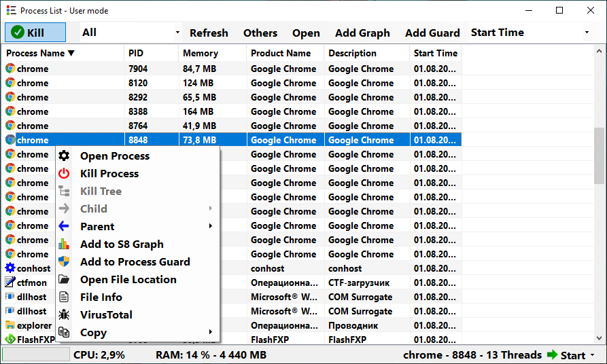Viewport: 607px width, 364px height.
Task: Choose Open File Location menu entry
Action: 138,279
